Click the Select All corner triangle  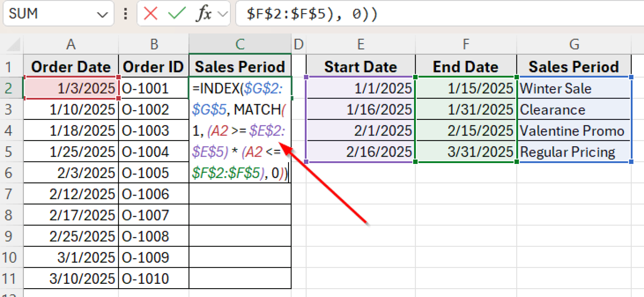[14, 45]
